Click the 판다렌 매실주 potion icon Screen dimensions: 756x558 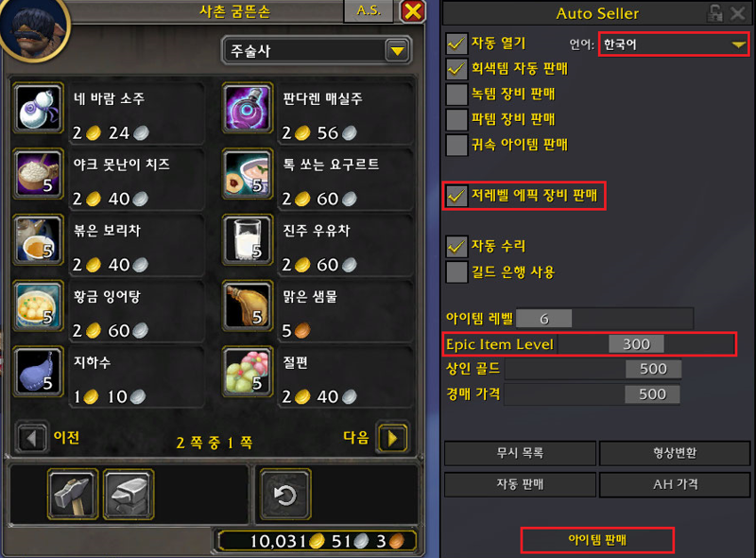coord(248,108)
